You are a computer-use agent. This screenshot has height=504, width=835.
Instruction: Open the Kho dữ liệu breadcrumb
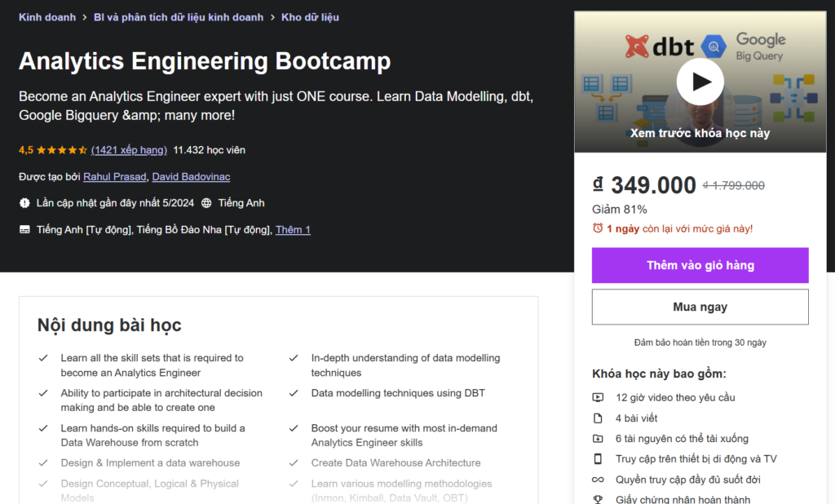click(x=310, y=17)
